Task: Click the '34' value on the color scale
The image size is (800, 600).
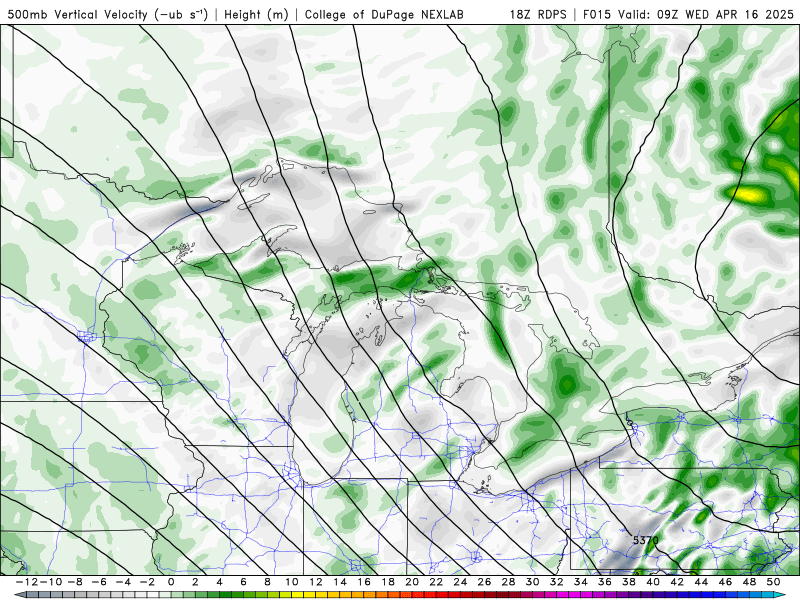Action: 581,582
